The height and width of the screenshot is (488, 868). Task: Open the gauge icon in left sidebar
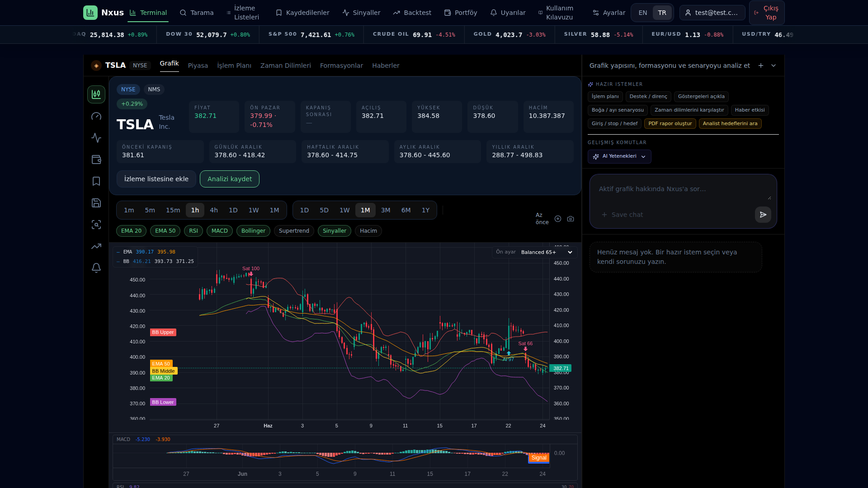point(96,116)
